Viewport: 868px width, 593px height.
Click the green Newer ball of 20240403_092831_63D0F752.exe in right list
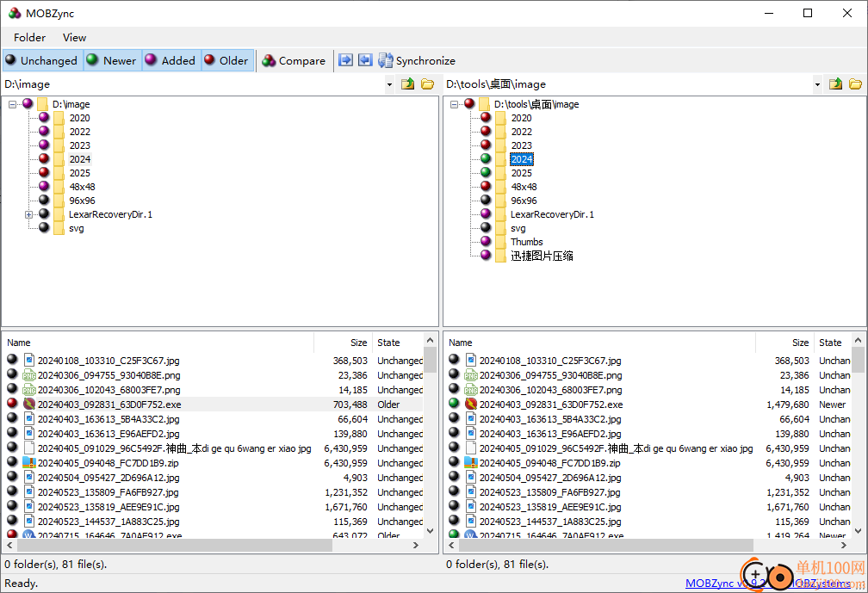[x=454, y=404]
